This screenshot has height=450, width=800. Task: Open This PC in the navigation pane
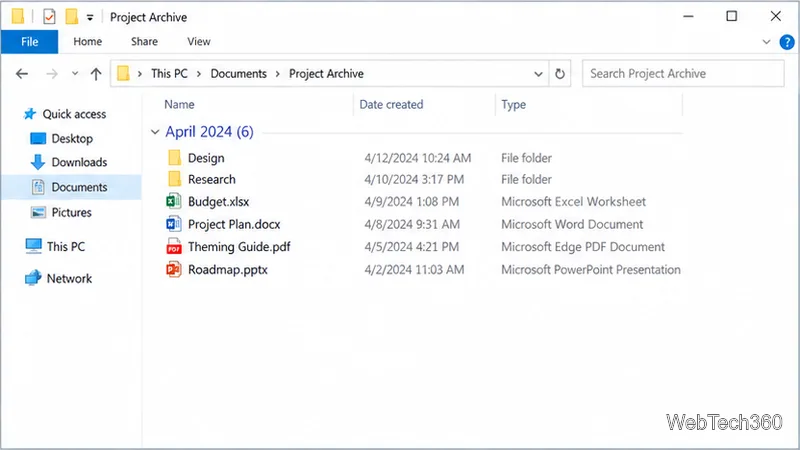click(66, 247)
